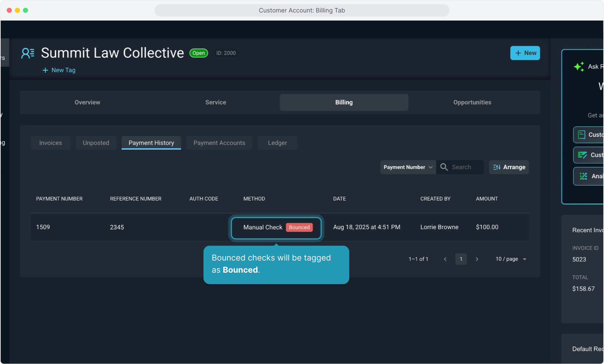Click the analytics chart icon in the side panel
604x364 pixels.
tap(583, 176)
